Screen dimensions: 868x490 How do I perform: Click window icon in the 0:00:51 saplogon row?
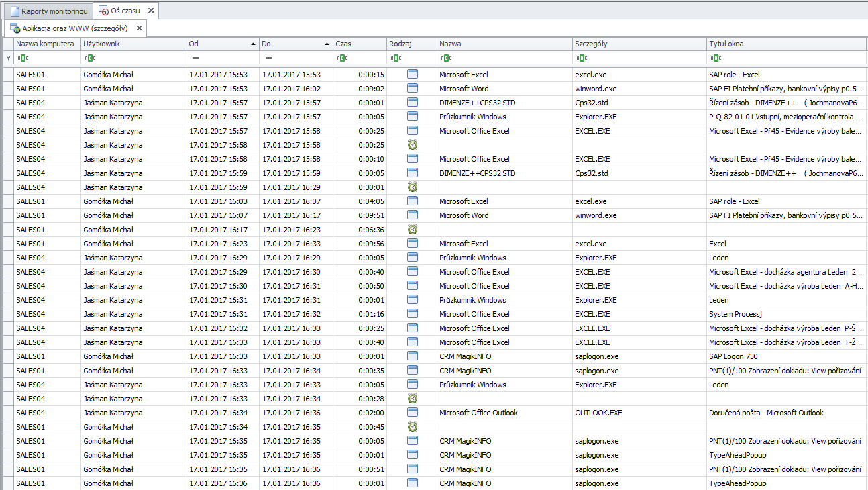point(413,469)
